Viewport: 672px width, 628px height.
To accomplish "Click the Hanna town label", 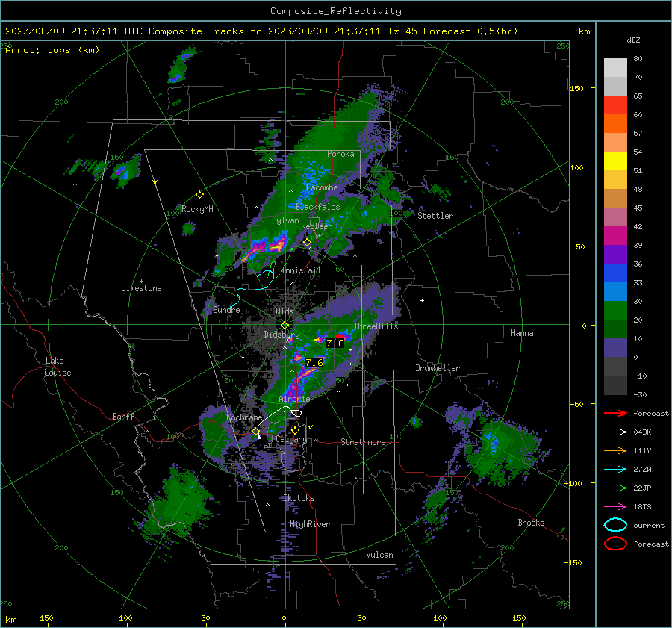I will (522, 333).
